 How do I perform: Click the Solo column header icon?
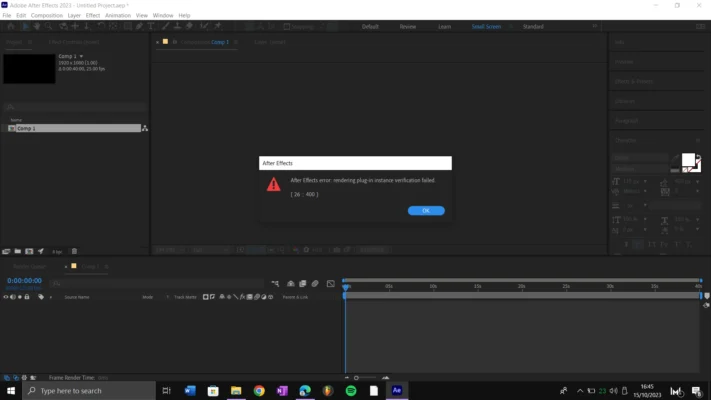[19, 297]
